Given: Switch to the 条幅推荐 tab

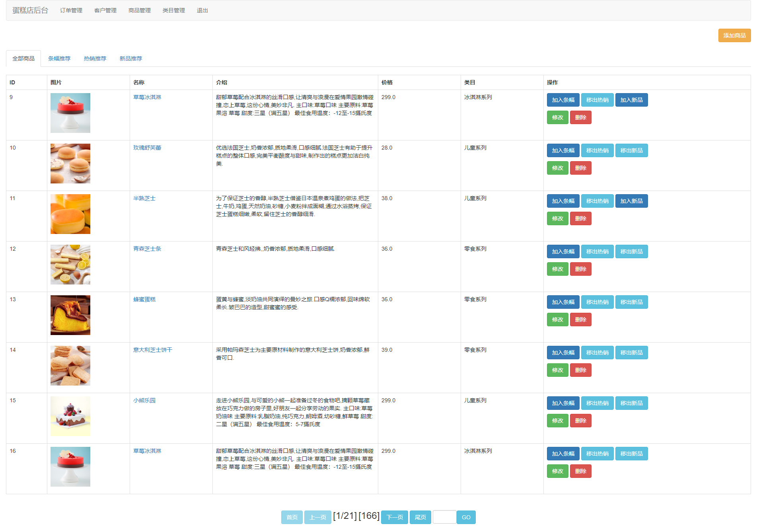Looking at the screenshot, I should (x=59, y=58).
